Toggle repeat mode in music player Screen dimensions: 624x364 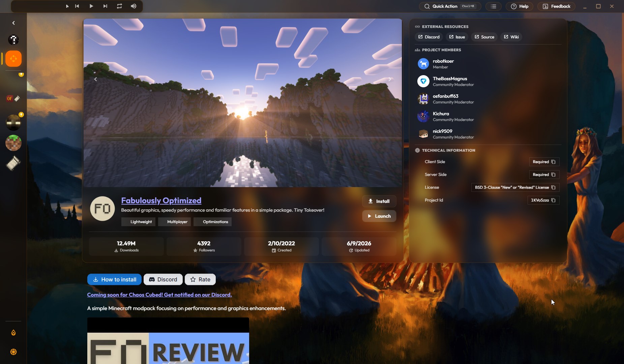(119, 6)
